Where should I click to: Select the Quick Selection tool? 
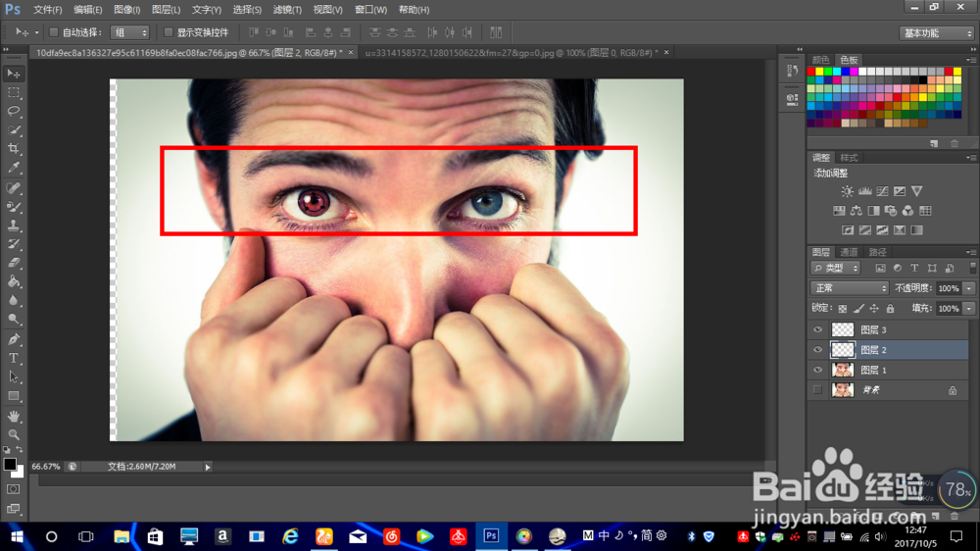[14, 130]
